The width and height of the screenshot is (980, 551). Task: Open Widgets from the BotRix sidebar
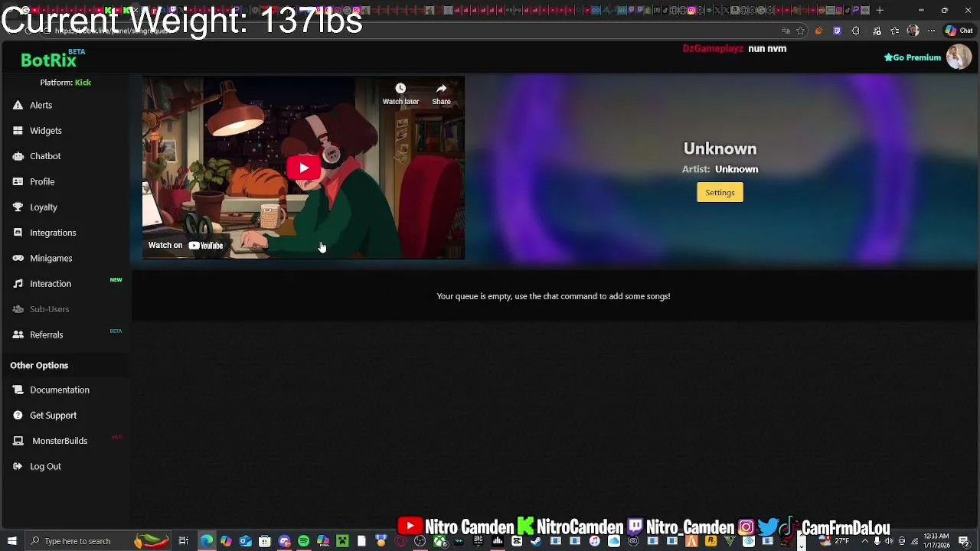[x=46, y=131]
